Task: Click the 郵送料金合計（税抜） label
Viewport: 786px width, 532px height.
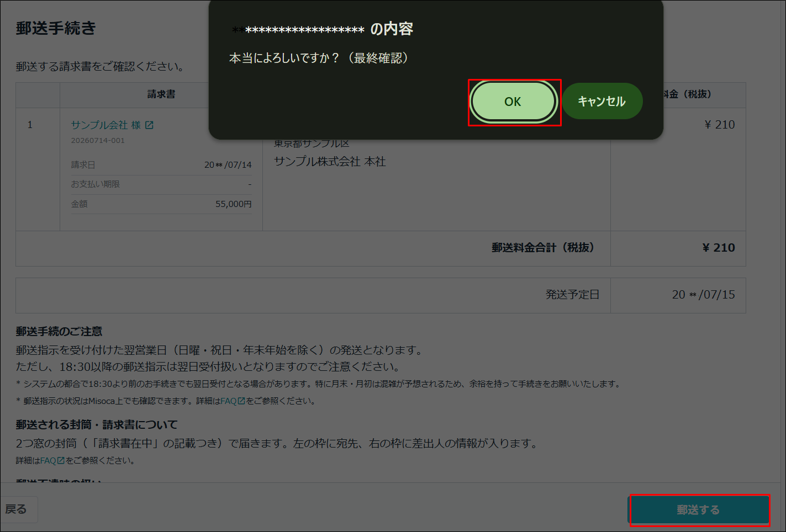Action: pos(543,248)
